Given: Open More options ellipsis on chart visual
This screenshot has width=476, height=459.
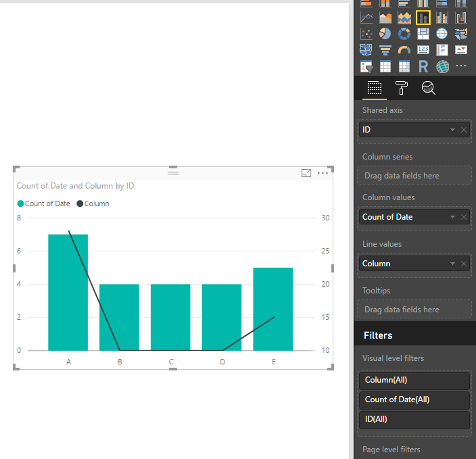Looking at the screenshot, I should tap(323, 173).
